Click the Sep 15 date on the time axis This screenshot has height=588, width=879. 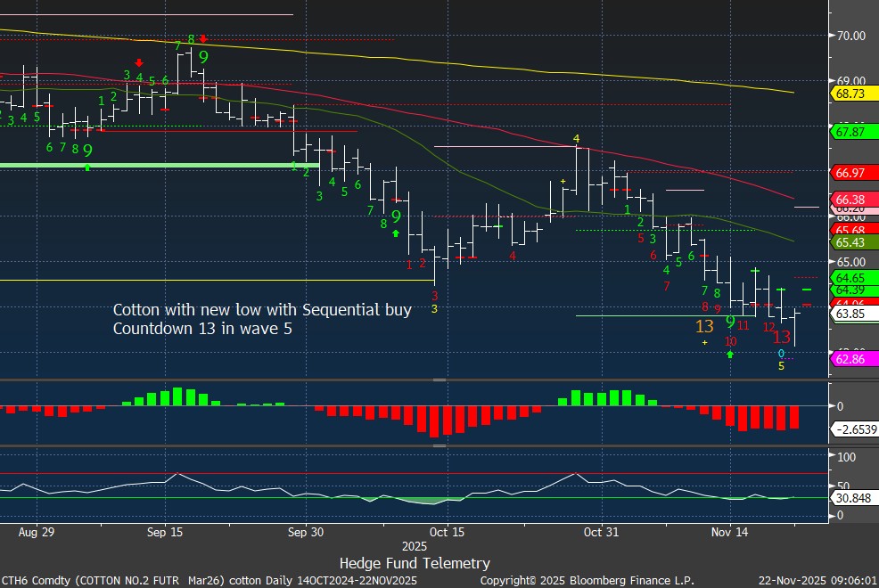[165, 532]
